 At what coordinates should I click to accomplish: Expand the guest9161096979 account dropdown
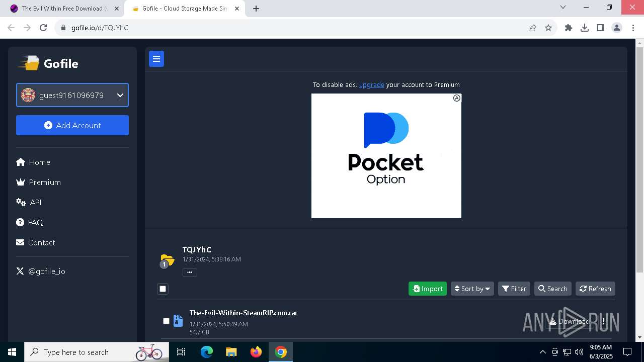click(x=72, y=95)
